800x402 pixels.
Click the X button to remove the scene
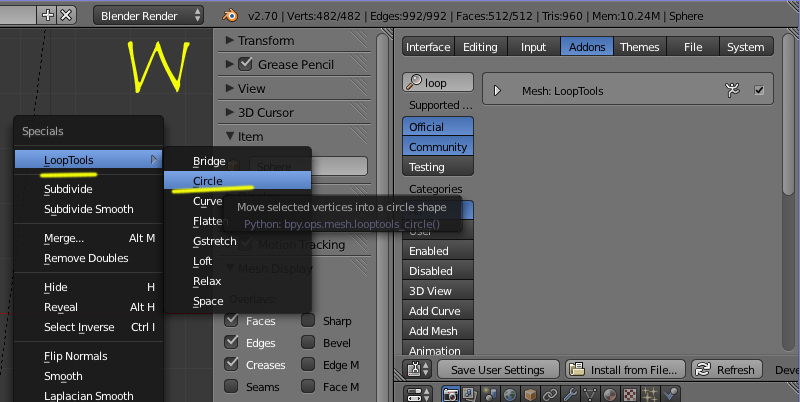[66, 15]
